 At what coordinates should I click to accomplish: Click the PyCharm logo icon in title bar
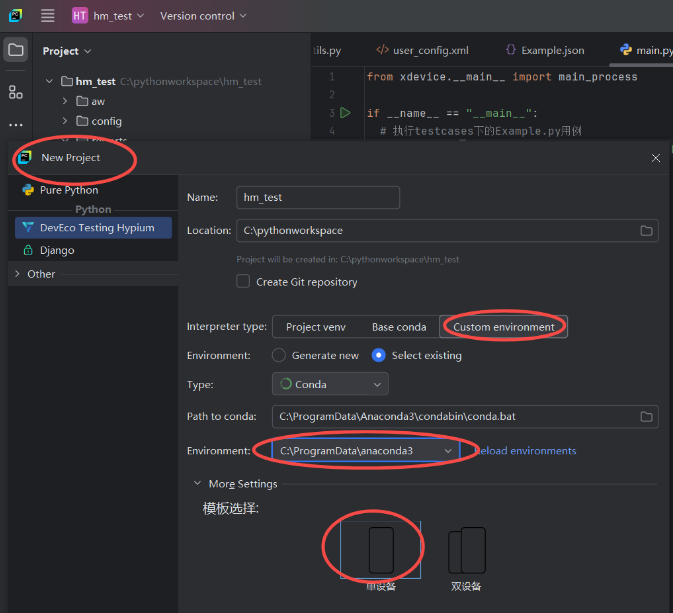click(15, 16)
